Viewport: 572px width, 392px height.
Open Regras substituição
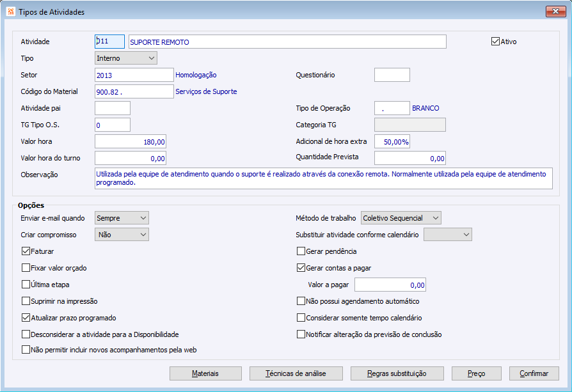pos(397,373)
